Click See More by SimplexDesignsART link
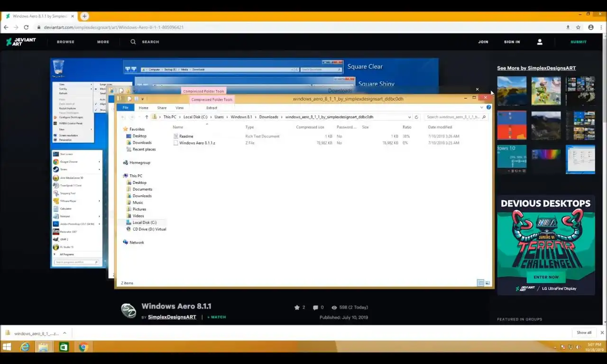607x364 pixels. [536, 68]
